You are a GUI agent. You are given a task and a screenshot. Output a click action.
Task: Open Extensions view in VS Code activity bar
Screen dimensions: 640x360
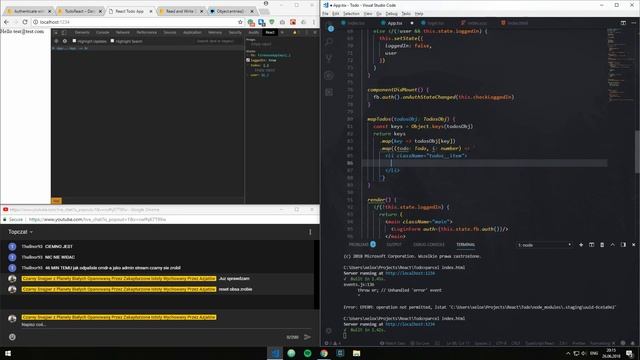[329, 92]
